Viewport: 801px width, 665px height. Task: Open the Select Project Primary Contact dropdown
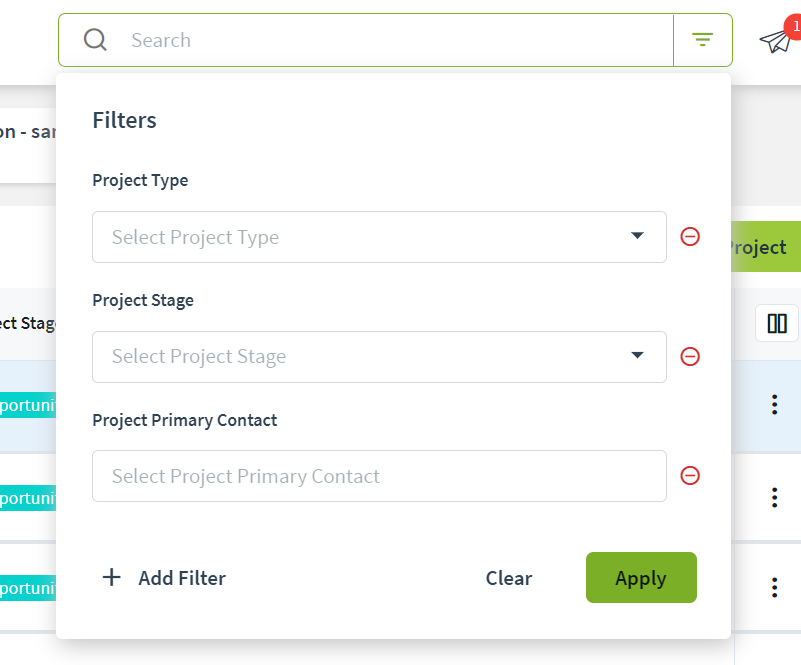(380, 476)
